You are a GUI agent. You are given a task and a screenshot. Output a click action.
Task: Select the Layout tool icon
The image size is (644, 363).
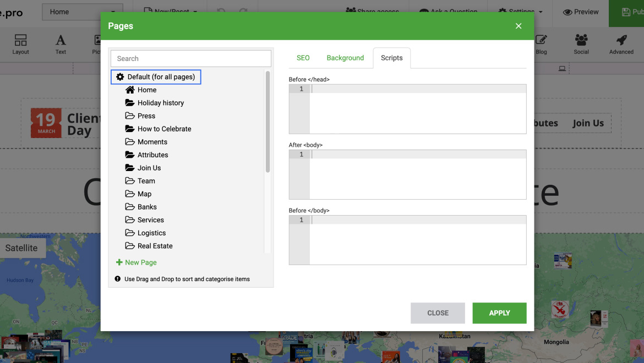(20, 44)
